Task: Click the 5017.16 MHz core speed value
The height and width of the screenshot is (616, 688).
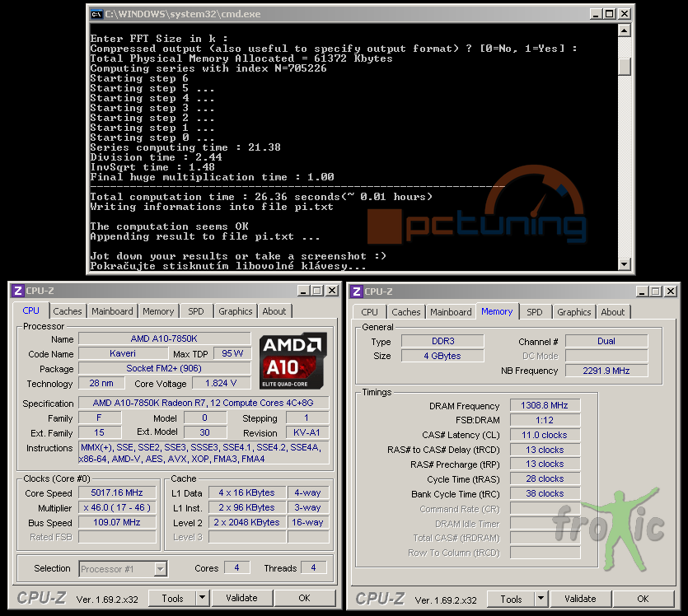Action: (x=117, y=492)
